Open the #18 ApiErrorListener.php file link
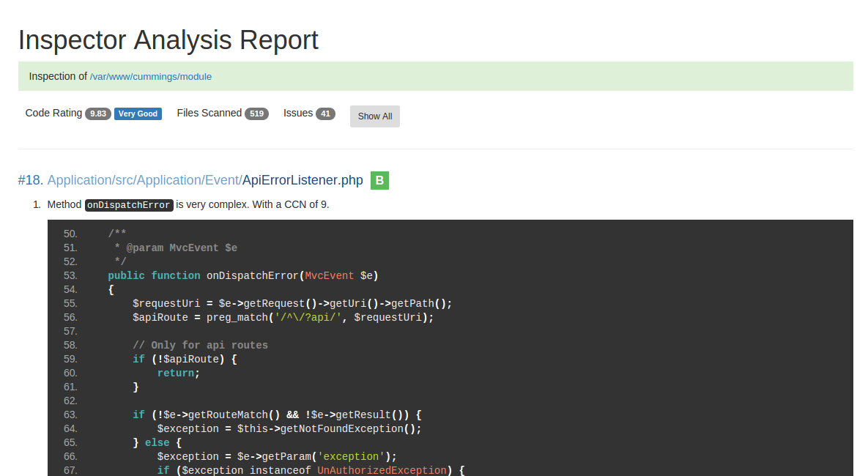This screenshot has height=476, width=868. [190, 180]
